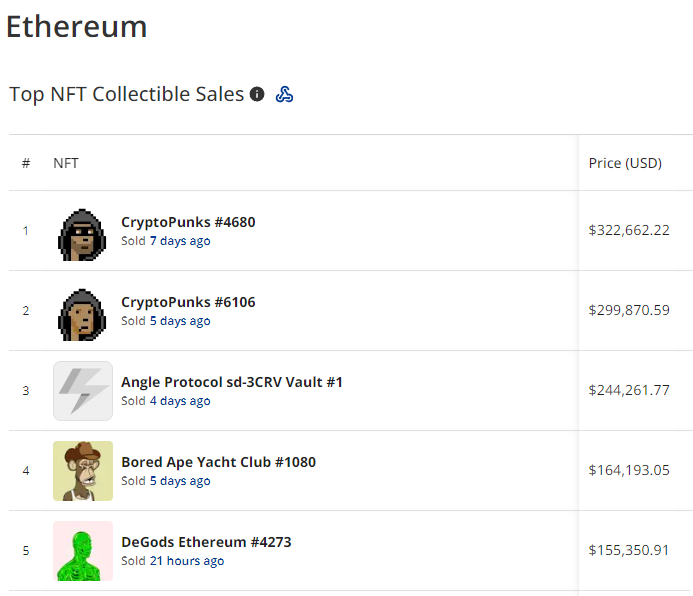Click the '4 days ago' sold link
This screenshot has width=693, height=596.
coord(180,401)
